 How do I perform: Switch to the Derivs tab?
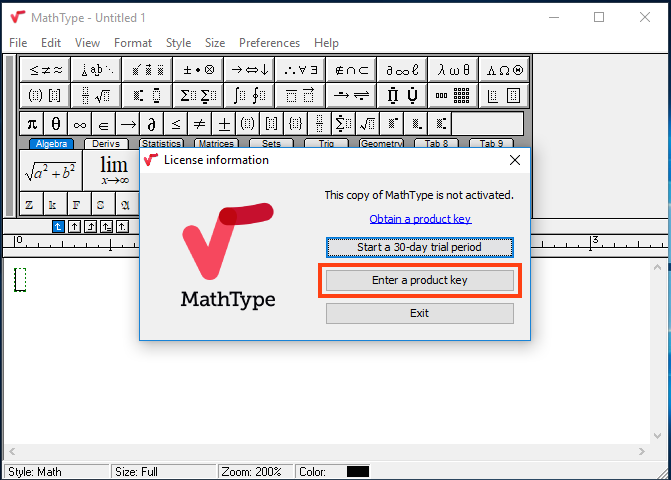click(x=106, y=144)
